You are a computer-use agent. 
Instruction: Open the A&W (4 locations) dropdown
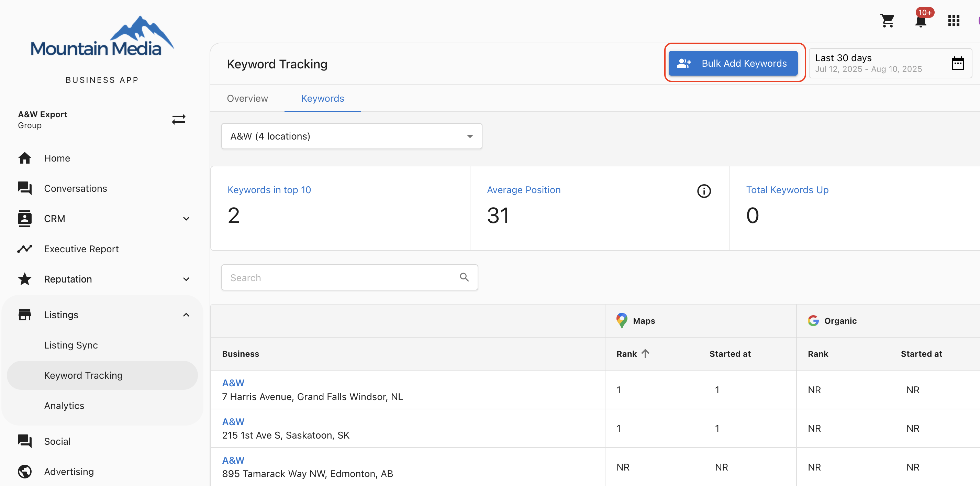coord(352,136)
